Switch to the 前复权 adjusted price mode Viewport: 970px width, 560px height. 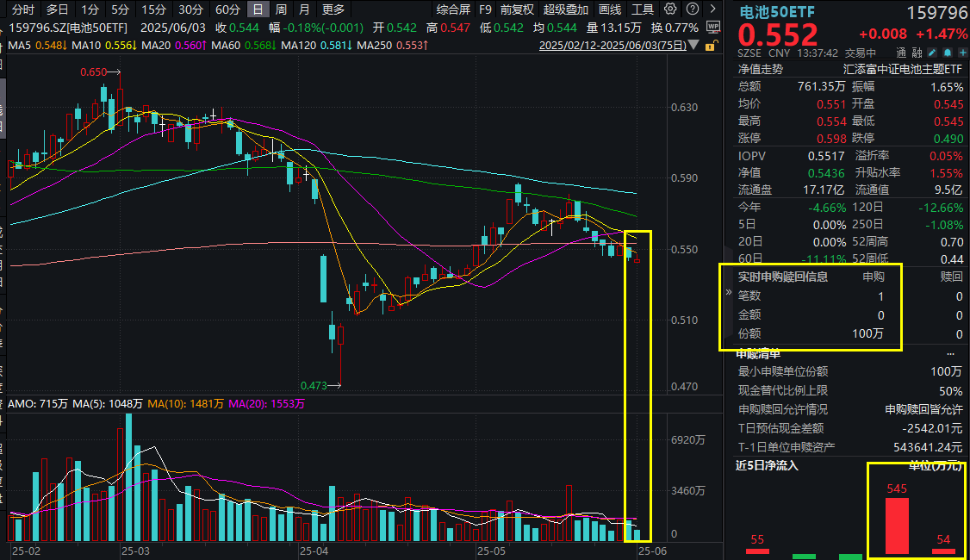(x=514, y=9)
